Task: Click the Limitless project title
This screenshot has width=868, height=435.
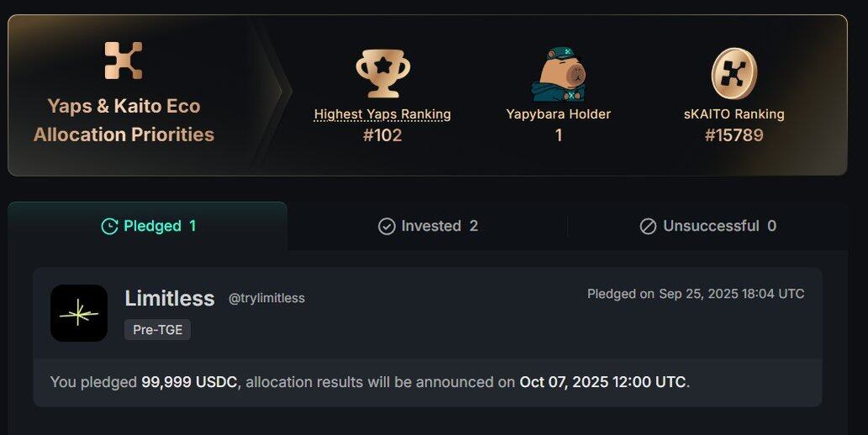Action: tap(169, 299)
